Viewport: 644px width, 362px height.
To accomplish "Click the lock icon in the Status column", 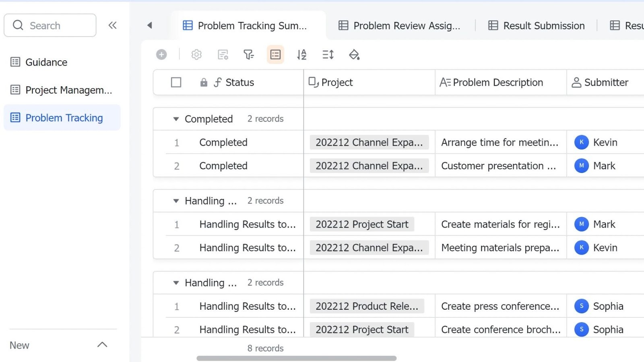I will tap(204, 82).
